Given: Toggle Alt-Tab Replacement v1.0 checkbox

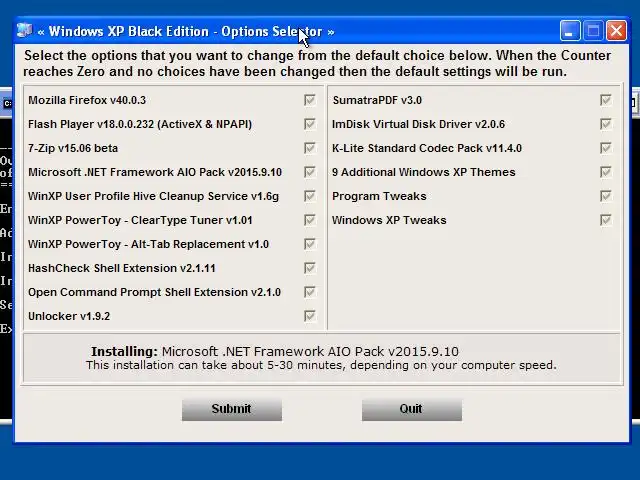Looking at the screenshot, I should click(310, 244).
